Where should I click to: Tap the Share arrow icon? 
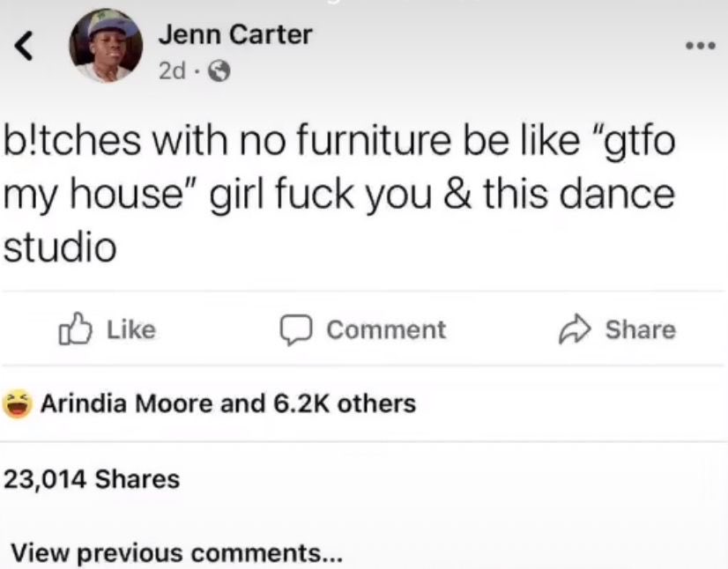click(x=575, y=329)
